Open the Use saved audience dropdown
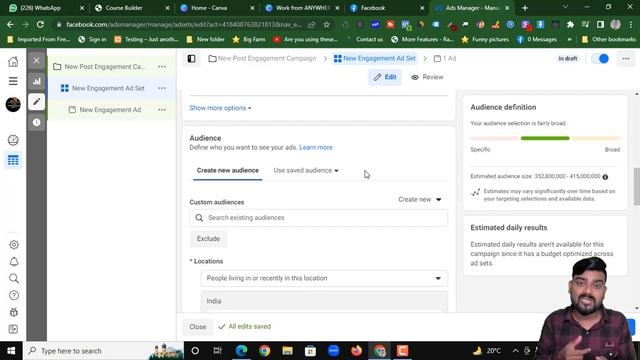The width and height of the screenshot is (640, 360). tap(306, 171)
